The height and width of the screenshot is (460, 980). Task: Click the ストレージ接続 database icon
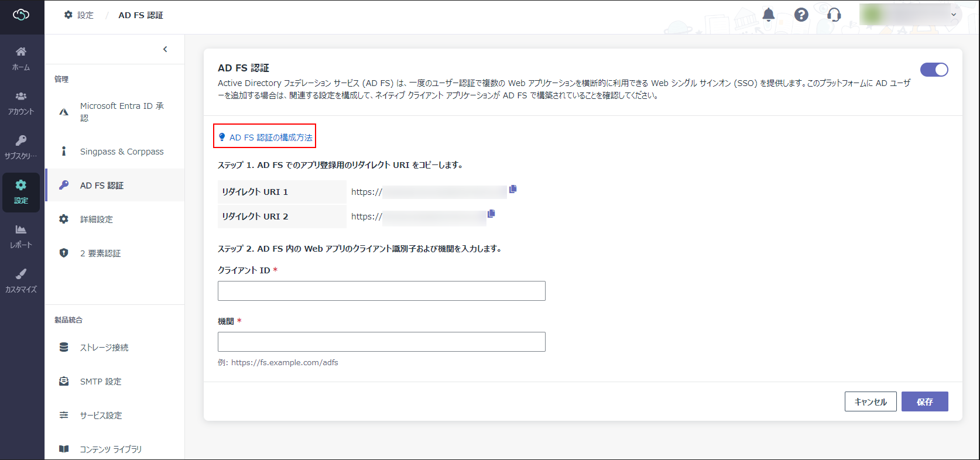pos(64,347)
